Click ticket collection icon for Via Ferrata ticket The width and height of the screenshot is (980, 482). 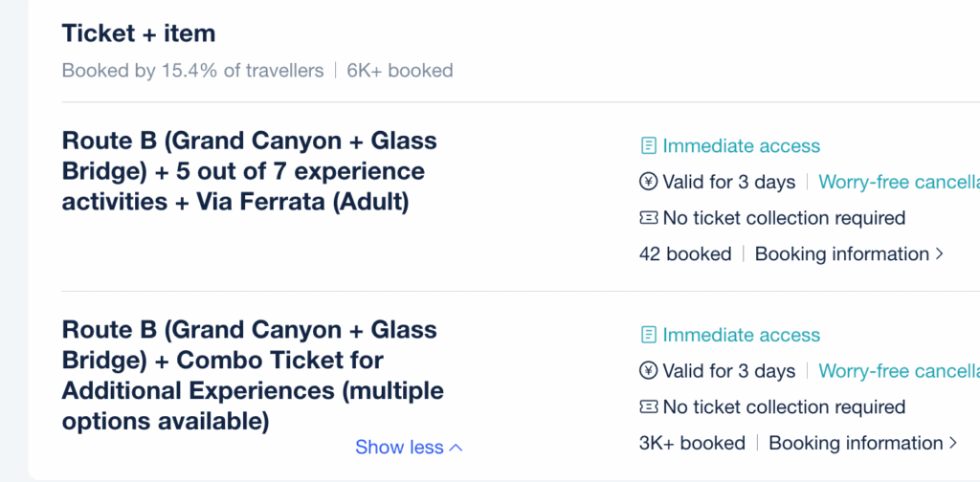click(649, 218)
